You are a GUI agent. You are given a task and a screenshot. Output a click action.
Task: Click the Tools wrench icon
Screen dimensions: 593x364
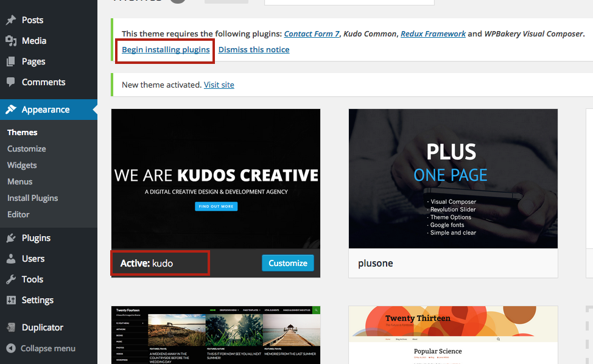(11, 279)
